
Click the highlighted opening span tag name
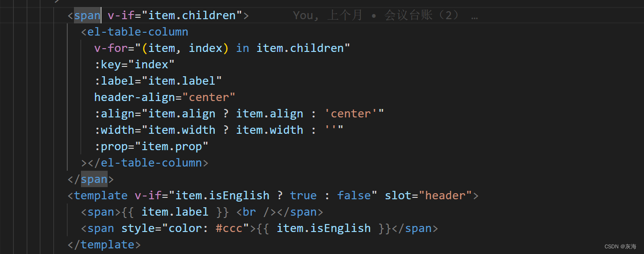[87, 15]
